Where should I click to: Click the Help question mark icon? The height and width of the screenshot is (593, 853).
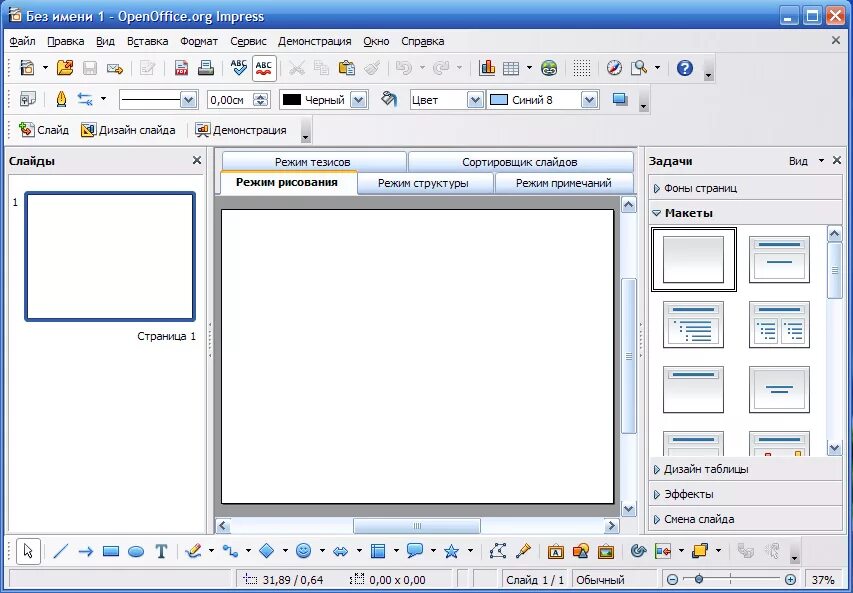click(684, 68)
